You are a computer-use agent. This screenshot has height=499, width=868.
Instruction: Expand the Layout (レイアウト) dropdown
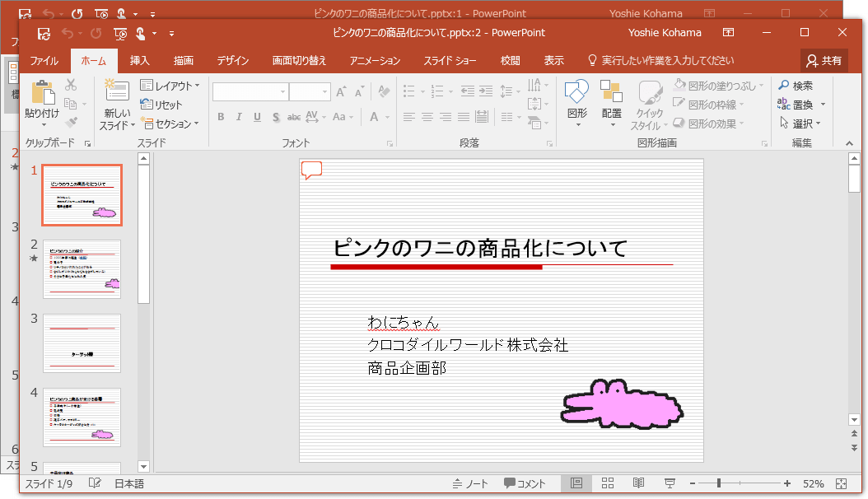click(170, 86)
